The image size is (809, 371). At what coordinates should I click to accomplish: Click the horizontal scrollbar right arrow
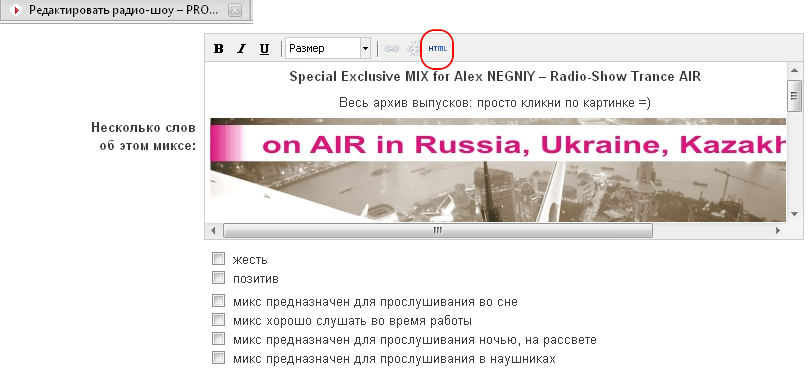pos(779,231)
